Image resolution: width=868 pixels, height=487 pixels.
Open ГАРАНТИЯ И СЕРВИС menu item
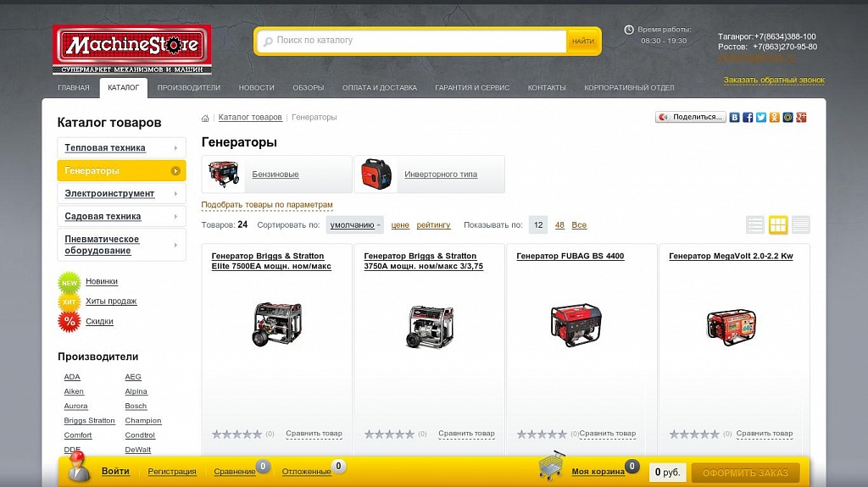(x=472, y=87)
